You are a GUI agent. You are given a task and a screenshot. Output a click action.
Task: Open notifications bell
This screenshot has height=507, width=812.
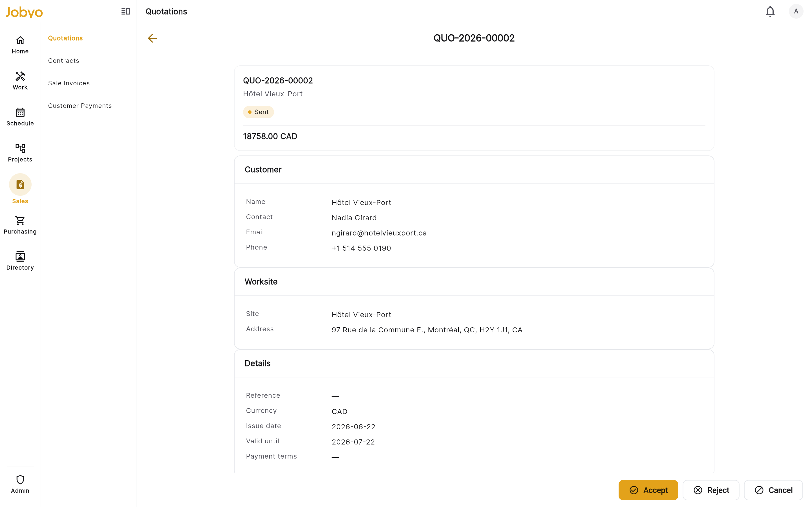click(770, 12)
